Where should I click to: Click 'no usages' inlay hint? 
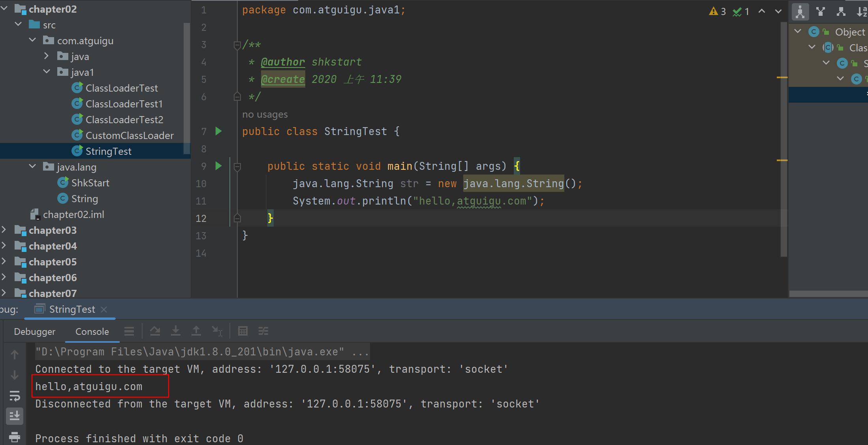265,115
